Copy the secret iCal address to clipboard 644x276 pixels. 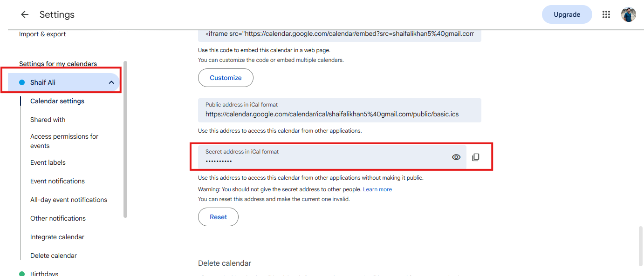click(x=475, y=157)
